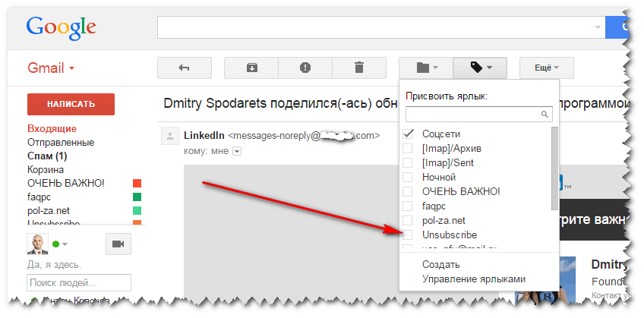Check the Unsubscribe label checkbox

(x=407, y=235)
